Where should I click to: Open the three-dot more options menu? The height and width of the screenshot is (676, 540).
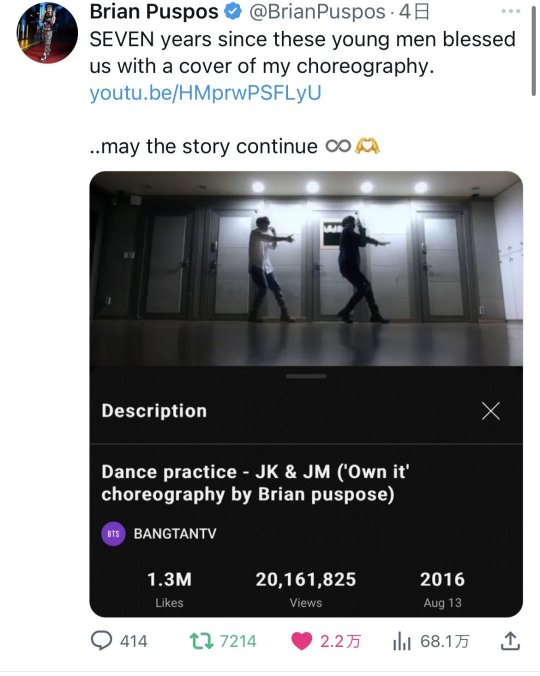[511, 11]
